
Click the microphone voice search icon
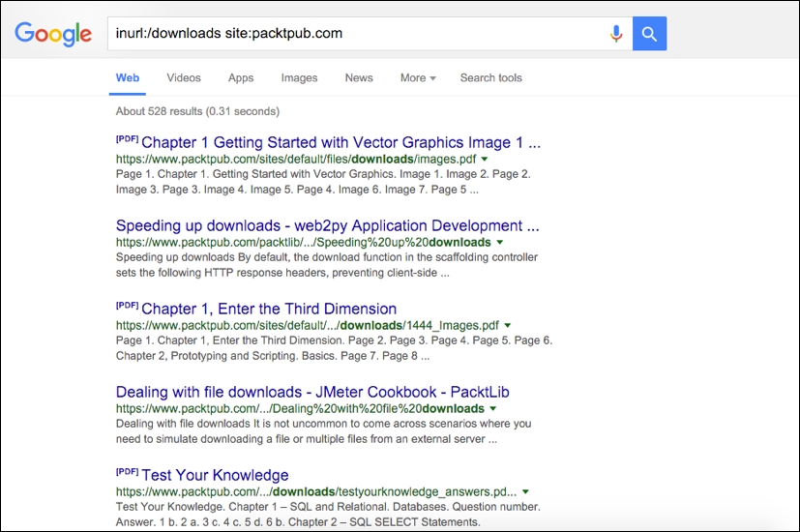tap(616, 34)
